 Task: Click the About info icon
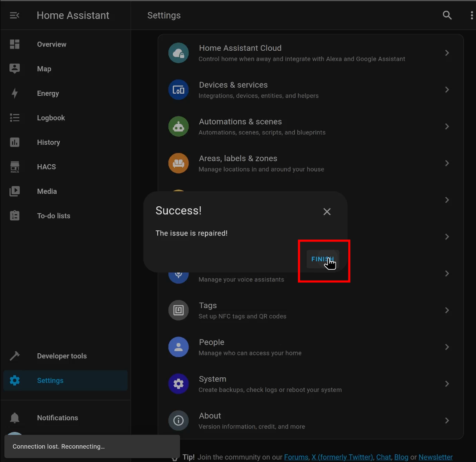click(179, 420)
